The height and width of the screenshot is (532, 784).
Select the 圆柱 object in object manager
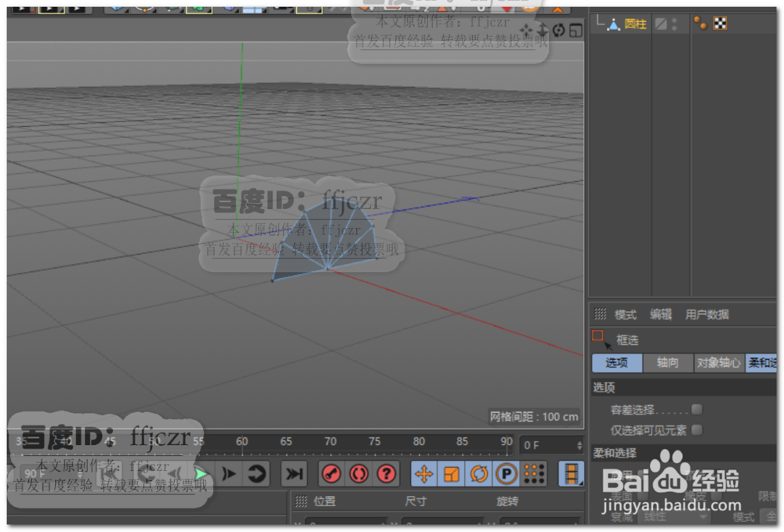(x=635, y=24)
